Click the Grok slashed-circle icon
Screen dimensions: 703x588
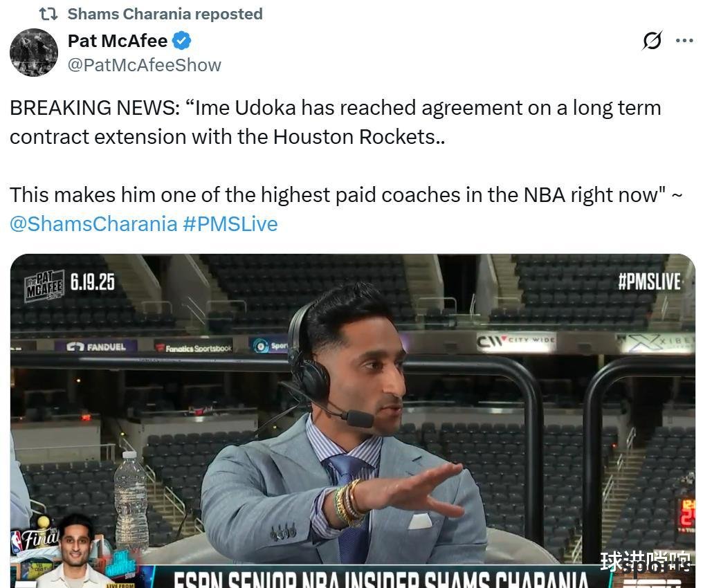click(652, 41)
